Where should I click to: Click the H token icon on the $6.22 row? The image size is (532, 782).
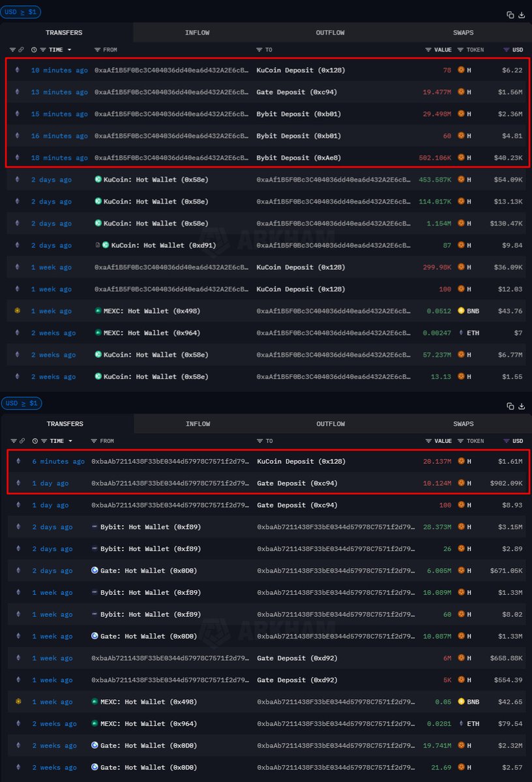(x=461, y=70)
